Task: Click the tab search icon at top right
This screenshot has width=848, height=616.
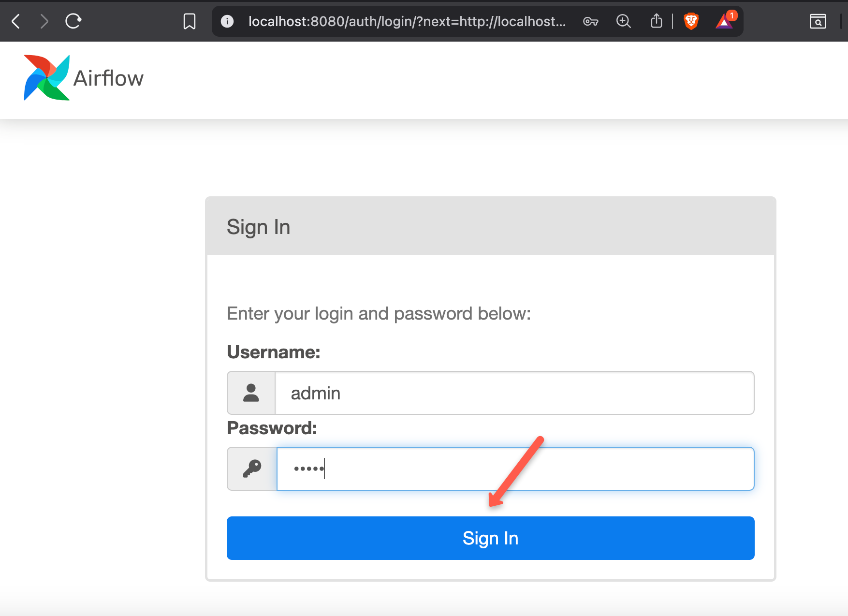Action: (x=818, y=21)
